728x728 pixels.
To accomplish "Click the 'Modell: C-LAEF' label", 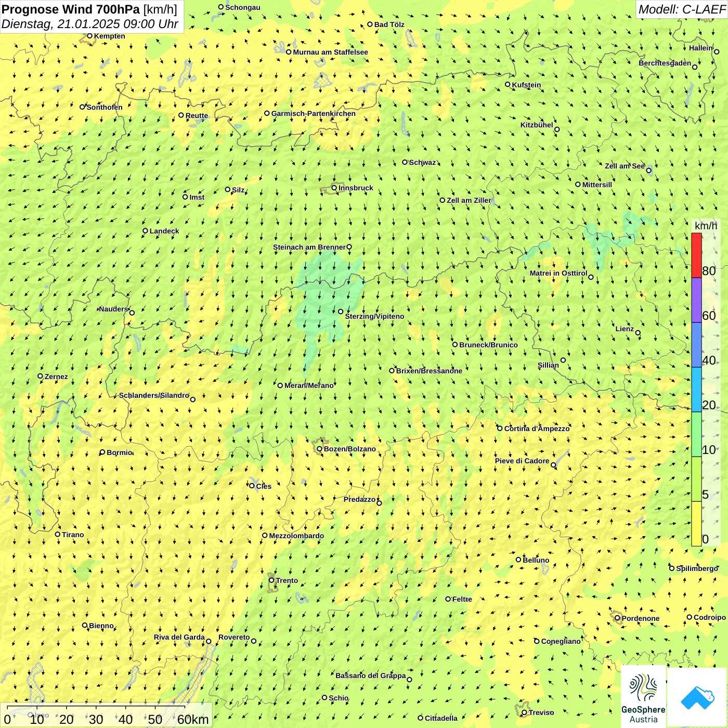I will (x=682, y=9).
